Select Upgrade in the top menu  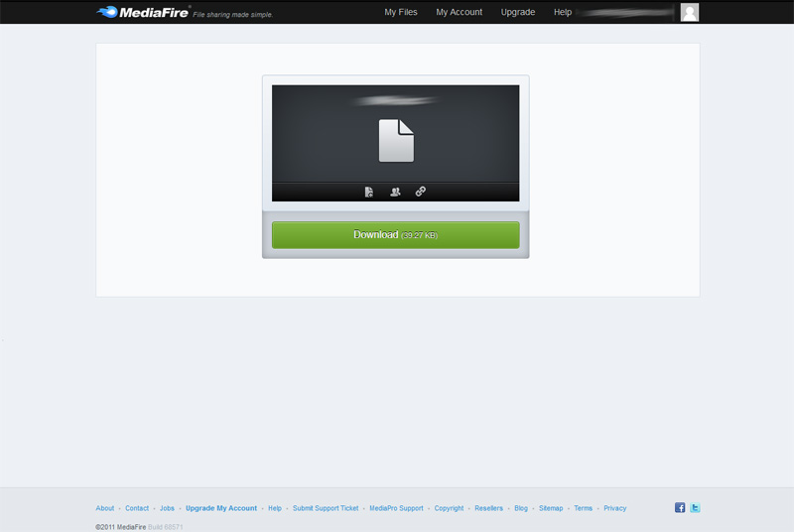(517, 12)
